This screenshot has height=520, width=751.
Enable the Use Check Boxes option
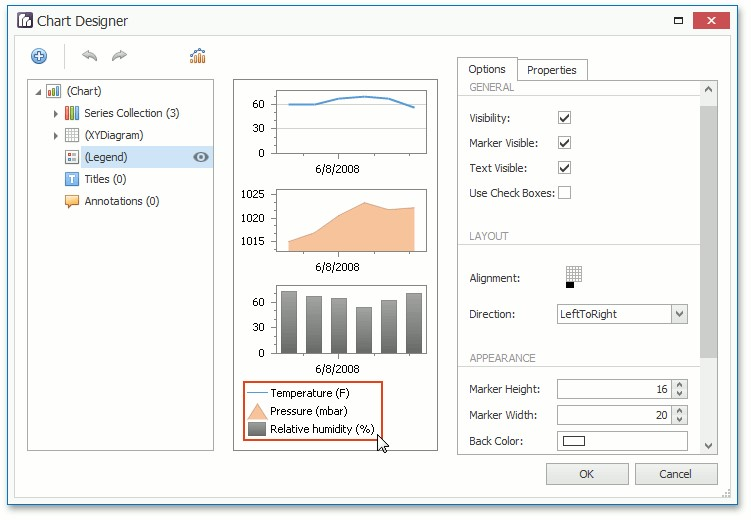pos(564,193)
